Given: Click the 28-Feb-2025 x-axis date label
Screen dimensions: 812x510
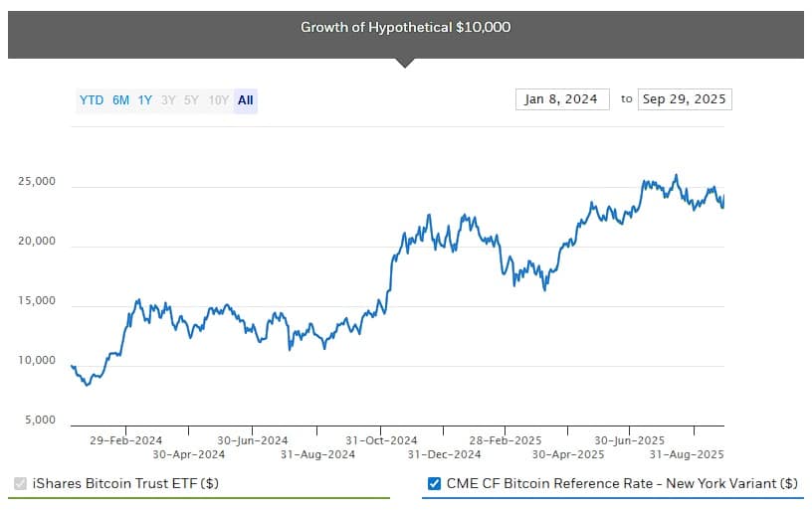Looking at the screenshot, I should pos(507,439).
